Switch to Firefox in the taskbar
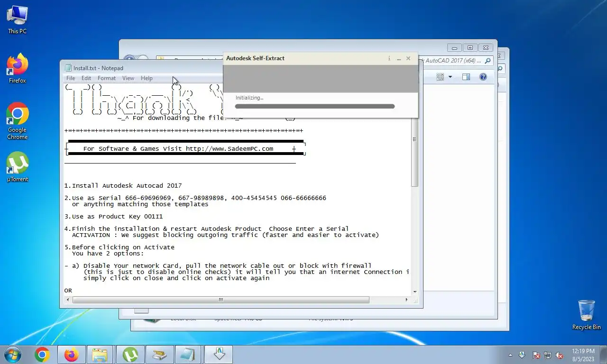607x364 pixels. [72, 355]
